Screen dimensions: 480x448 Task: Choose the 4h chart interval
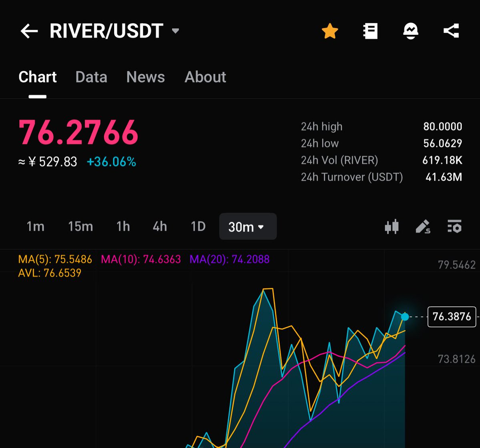pos(160,227)
